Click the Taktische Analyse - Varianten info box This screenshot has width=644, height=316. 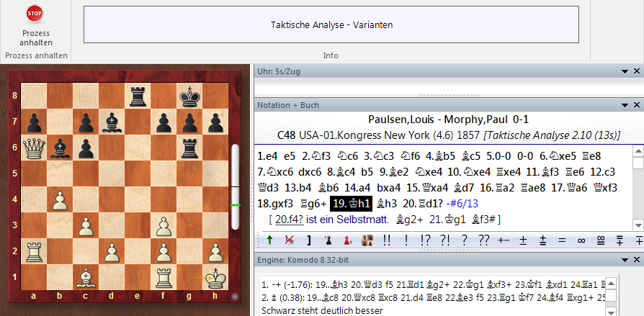pos(331,24)
